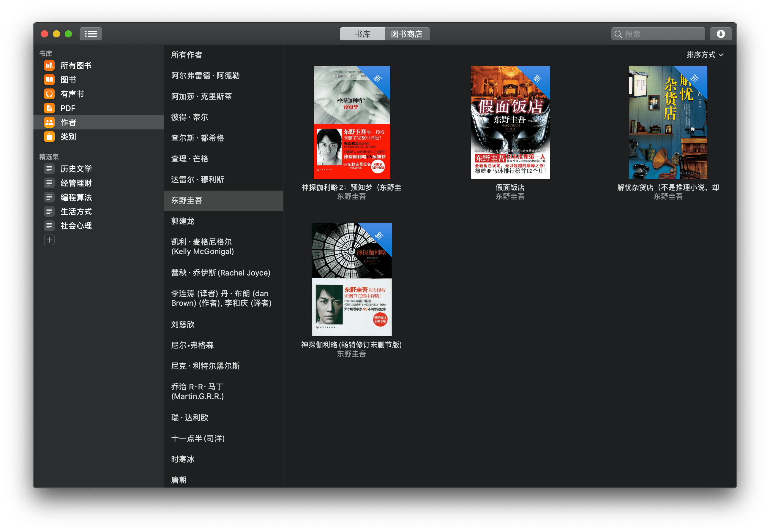This screenshot has width=770, height=532.
Task: Click title 解忧杂货店（不是推理小说，却
Action: [x=668, y=188]
